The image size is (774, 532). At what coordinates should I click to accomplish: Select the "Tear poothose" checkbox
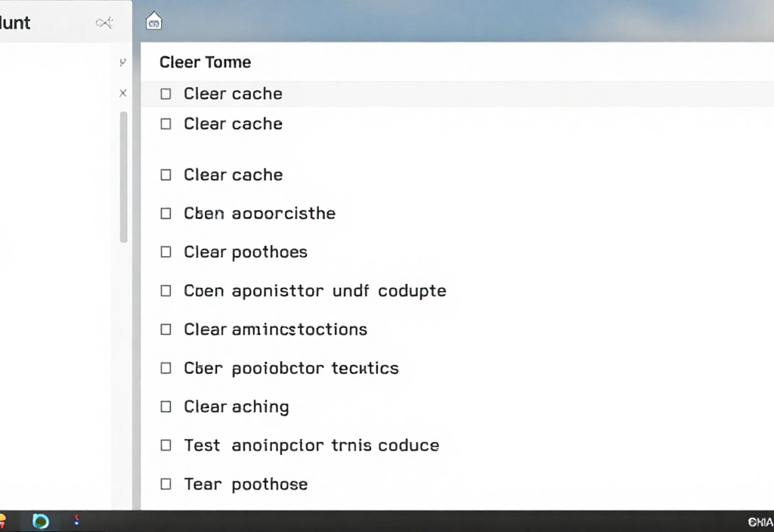point(166,484)
